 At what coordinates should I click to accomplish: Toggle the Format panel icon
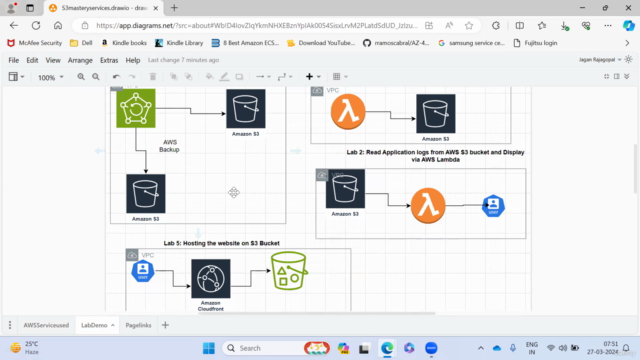click(x=617, y=76)
